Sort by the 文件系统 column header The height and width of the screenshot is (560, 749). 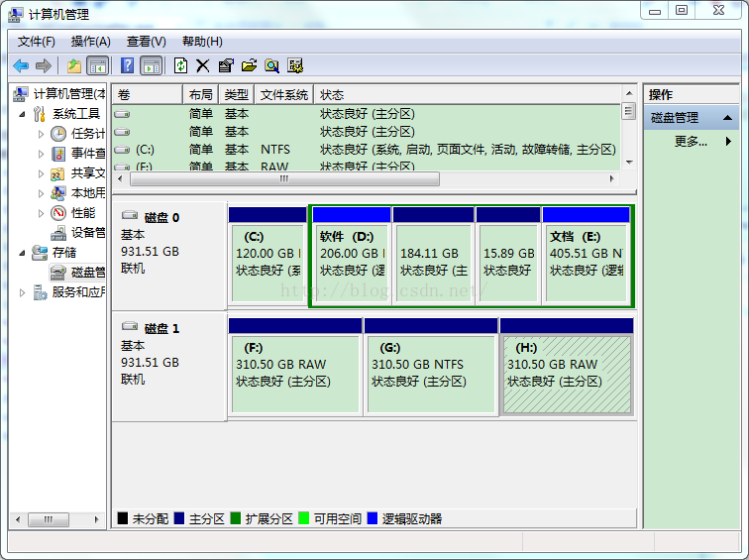tap(284, 94)
